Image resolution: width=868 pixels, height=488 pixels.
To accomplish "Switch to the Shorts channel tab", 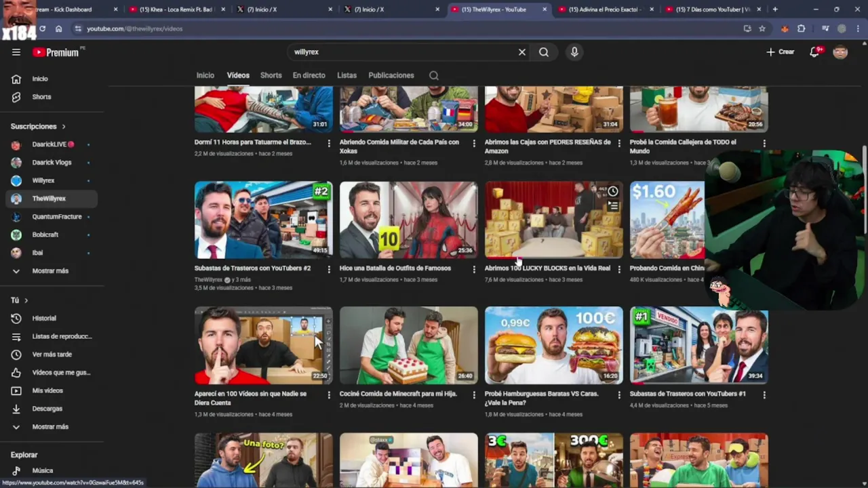I will [271, 75].
